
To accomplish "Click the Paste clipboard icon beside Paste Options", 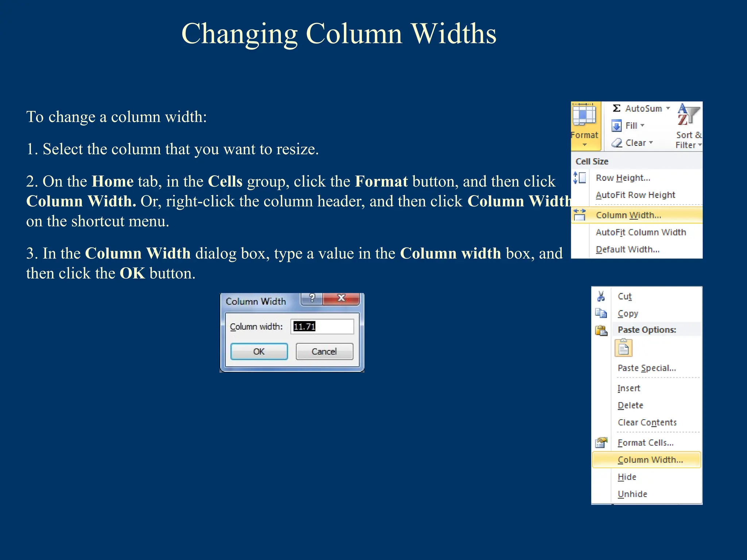I will (x=601, y=330).
